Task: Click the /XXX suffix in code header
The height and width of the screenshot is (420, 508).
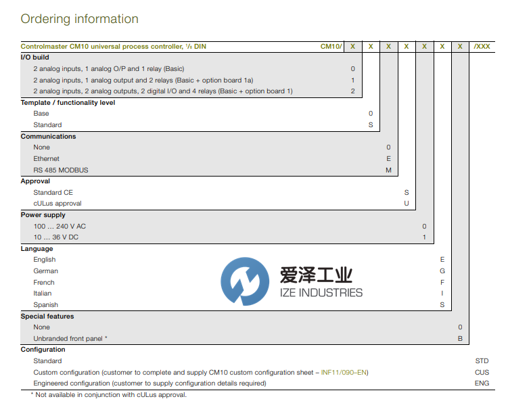Action: (x=482, y=47)
